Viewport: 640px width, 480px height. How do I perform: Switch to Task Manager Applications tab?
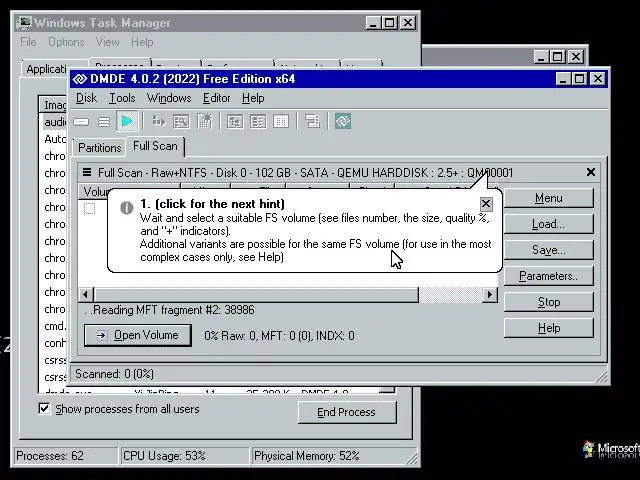point(46,69)
